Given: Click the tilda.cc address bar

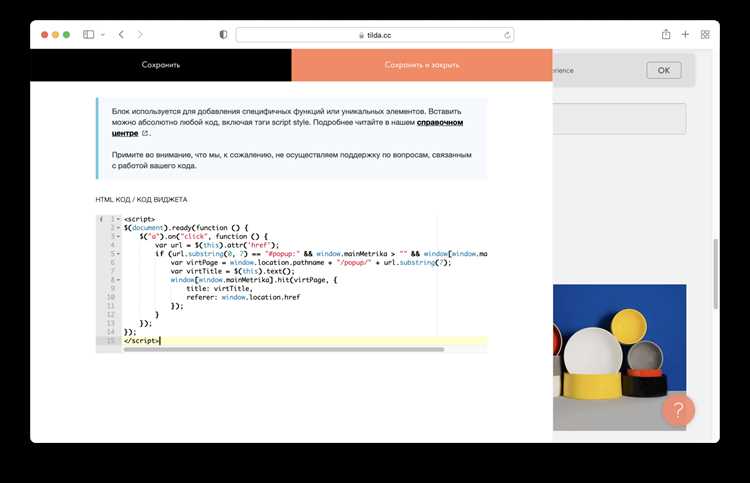Looking at the screenshot, I should (375, 35).
